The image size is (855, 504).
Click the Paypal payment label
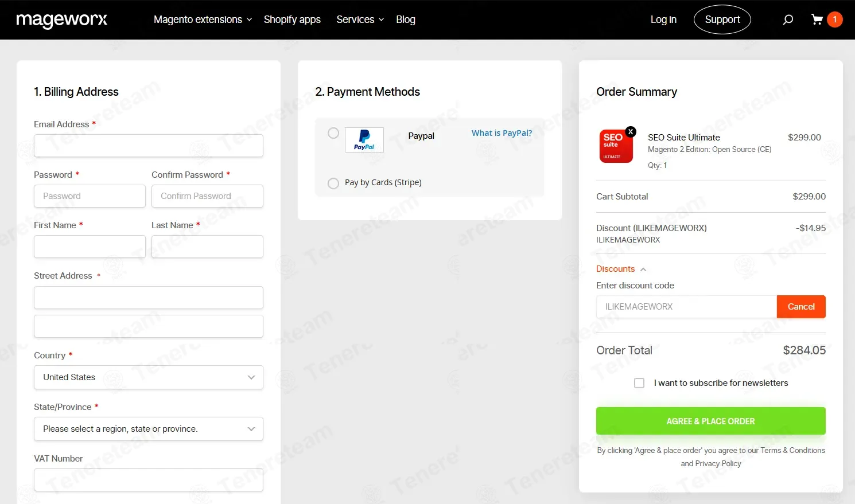click(x=421, y=136)
